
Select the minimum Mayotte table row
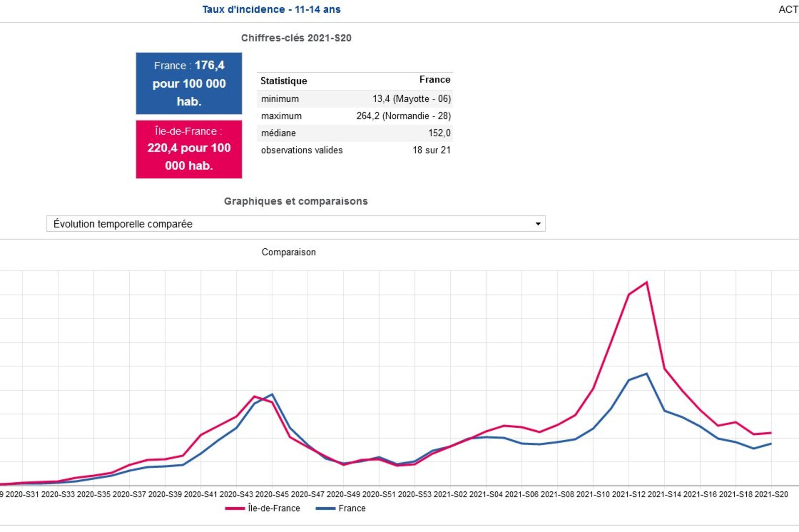click(x=355, y=99)
